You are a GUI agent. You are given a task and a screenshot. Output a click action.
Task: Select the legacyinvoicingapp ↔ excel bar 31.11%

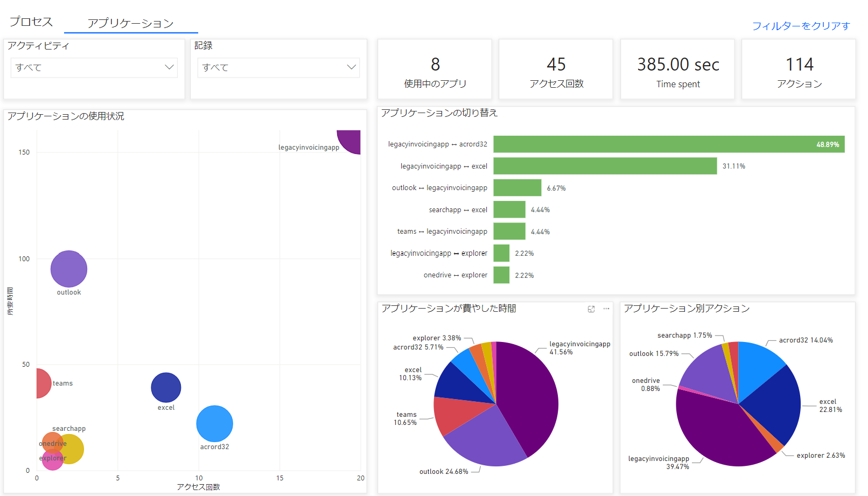[x=605, y=166]
